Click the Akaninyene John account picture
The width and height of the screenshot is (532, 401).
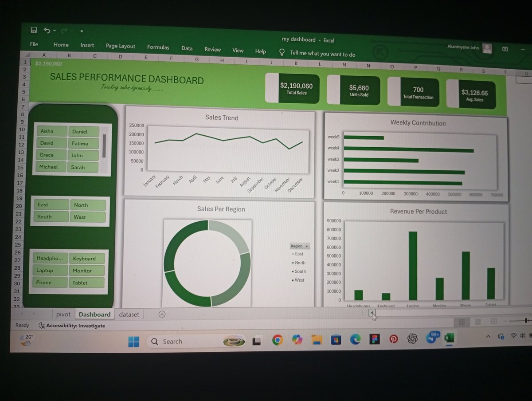click(487, 48)
